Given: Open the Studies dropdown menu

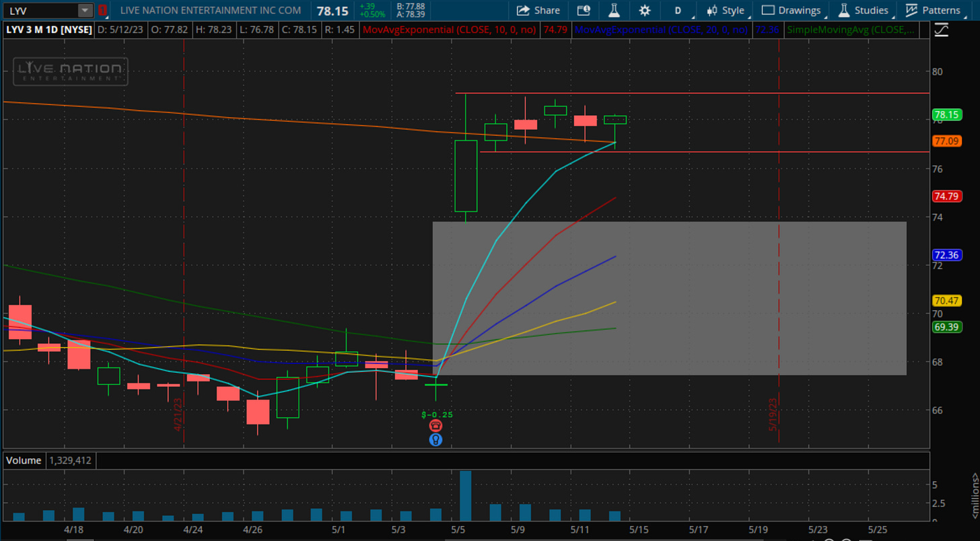Looking at the screenshot, I should 864,10.
